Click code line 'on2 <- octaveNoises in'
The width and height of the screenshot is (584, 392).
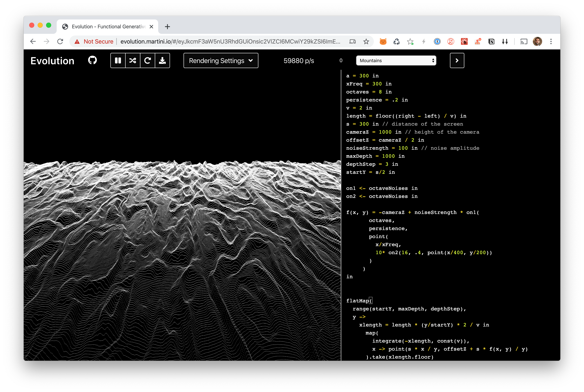[x=382, y=196]
